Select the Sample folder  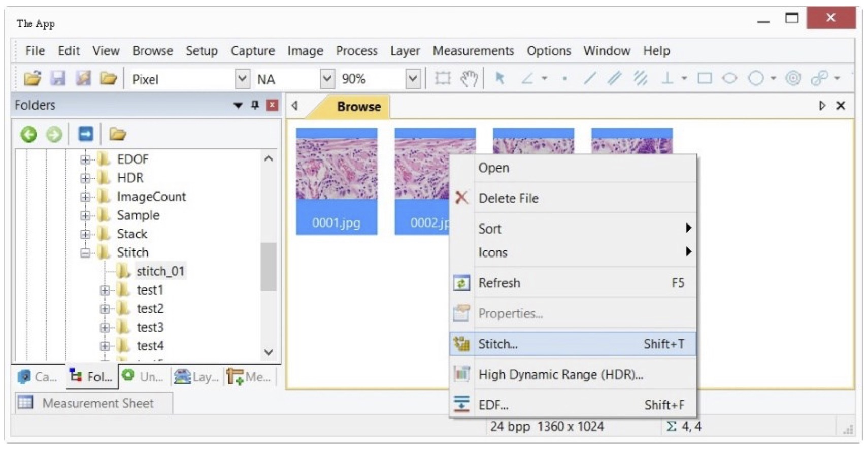pyautogui.click(x=138, y=215)
